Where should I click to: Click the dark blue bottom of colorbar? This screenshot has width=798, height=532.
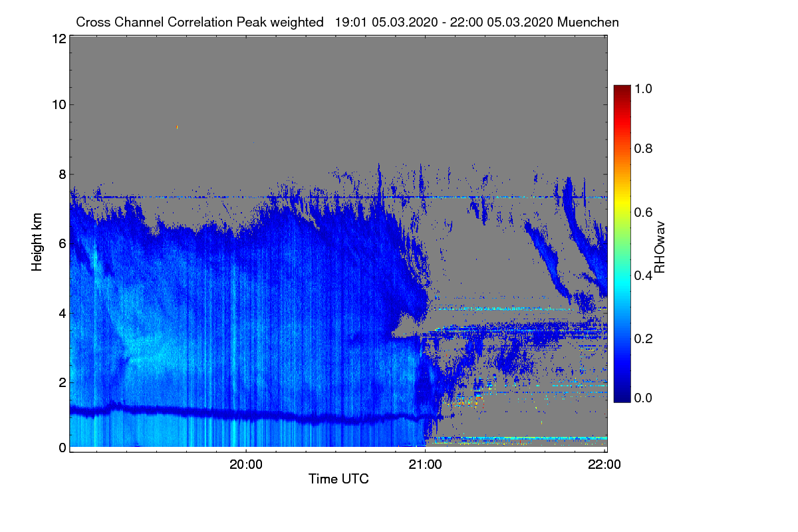point(622,398)
